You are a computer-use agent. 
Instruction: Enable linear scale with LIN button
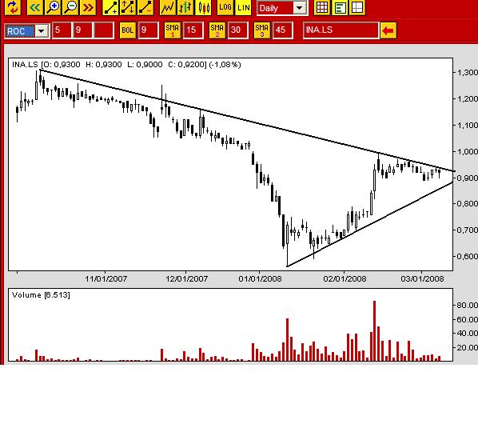243,7
